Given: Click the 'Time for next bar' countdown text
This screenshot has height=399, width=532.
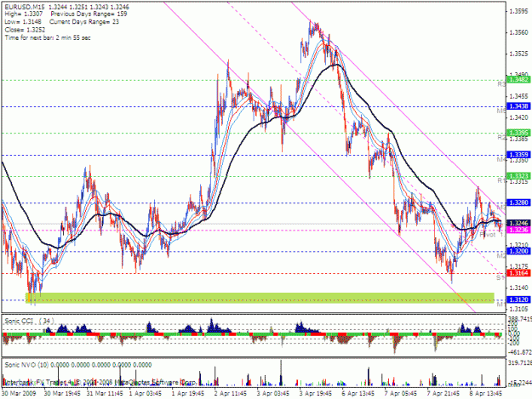Looking at the screenshot, I should click(48, 37).
